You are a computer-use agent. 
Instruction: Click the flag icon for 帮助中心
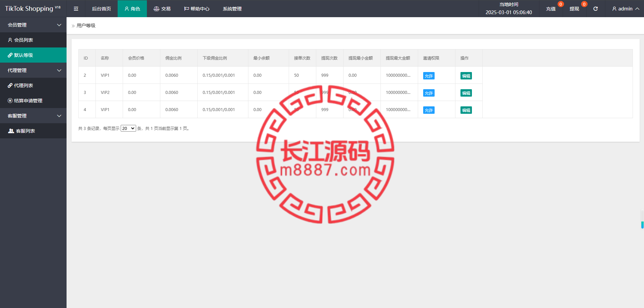(x=186, y=9)
